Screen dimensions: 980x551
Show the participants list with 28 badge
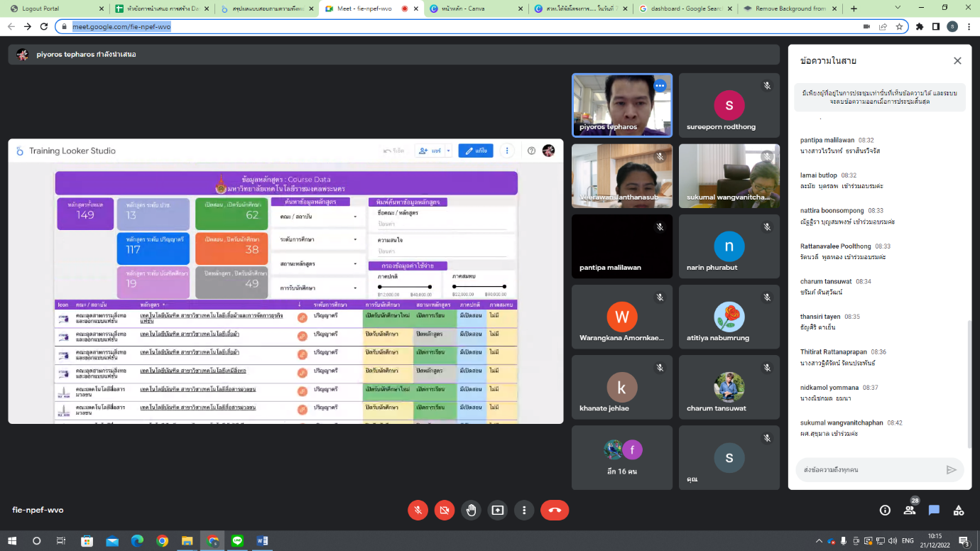pyautogui.click(x=910, y=509)
